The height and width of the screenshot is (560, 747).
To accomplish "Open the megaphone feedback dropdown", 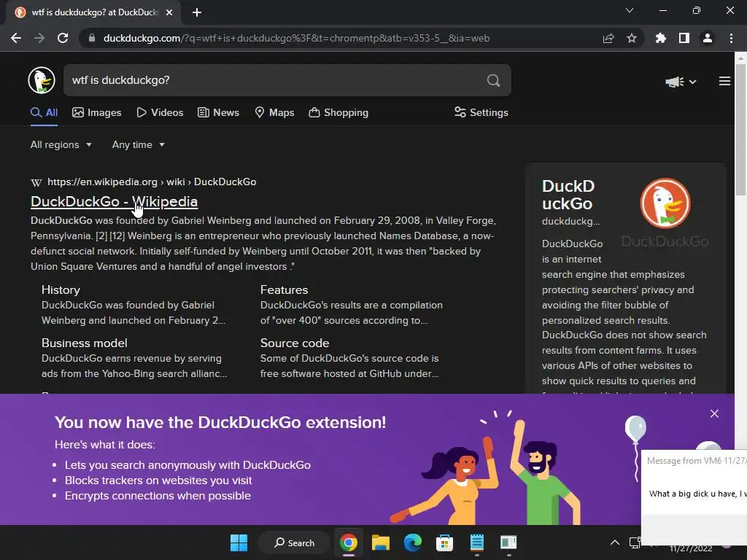I will (681, 82).
